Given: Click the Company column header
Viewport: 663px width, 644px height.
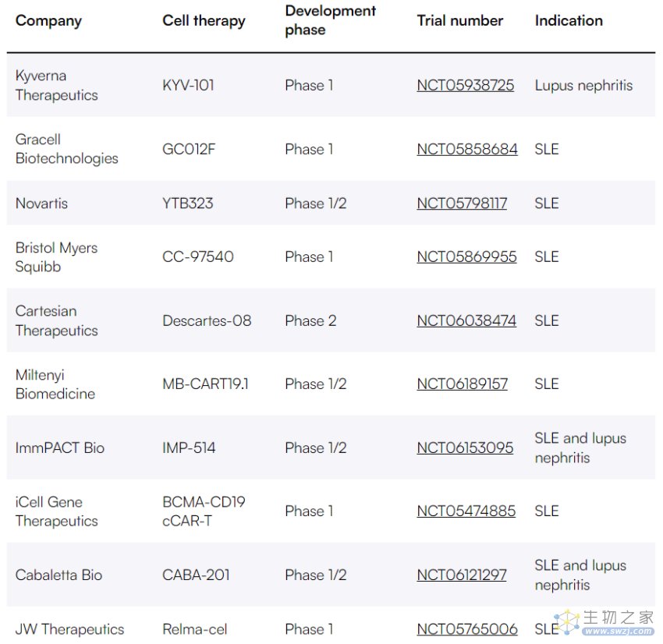Looking at the screenshot, I should click(x=48, y=21).
